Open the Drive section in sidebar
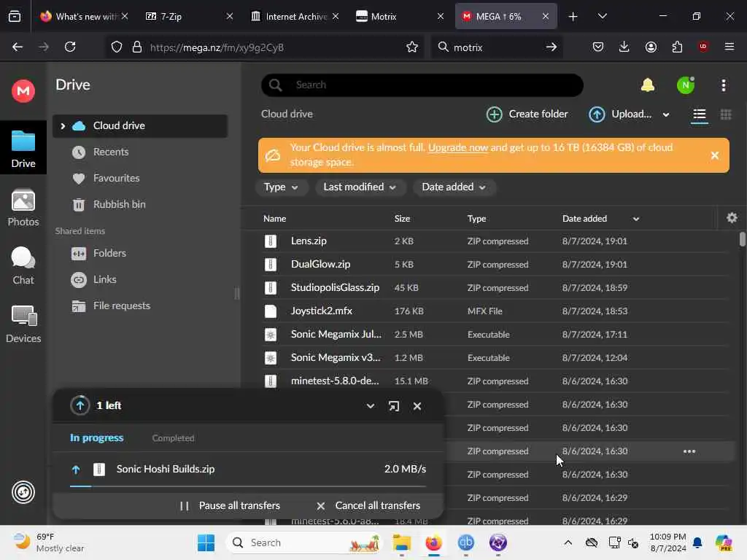 pyautogui.click(x=23, y=149)
